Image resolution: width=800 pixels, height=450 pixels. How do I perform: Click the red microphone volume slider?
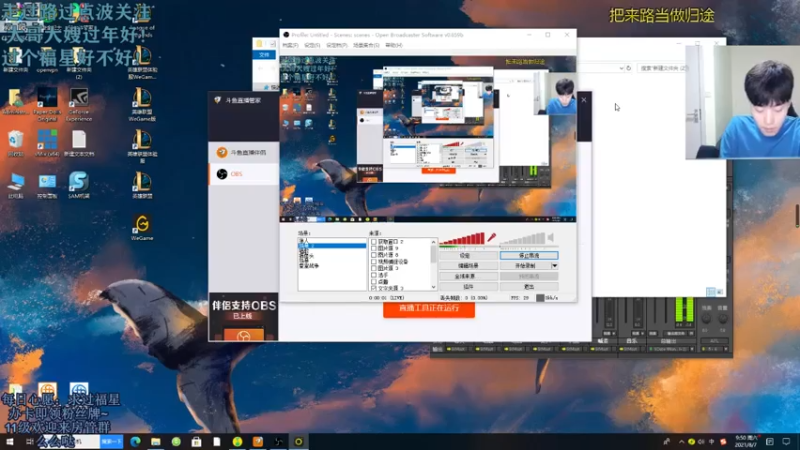[x=462, y=238]
